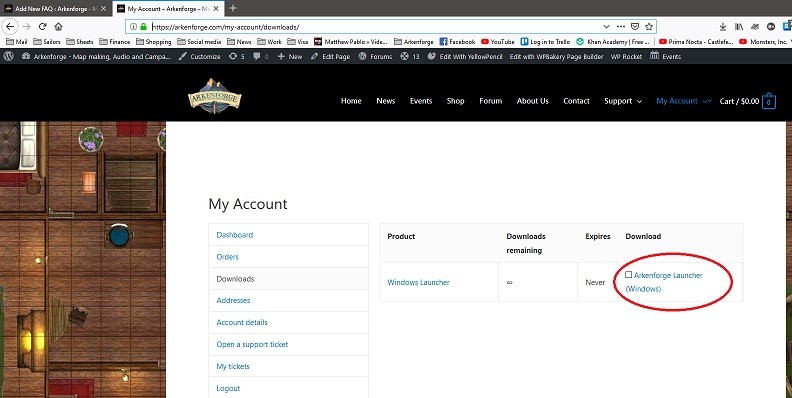
Task: Open Shop in site navigation
Action: [x=455, y=101]
